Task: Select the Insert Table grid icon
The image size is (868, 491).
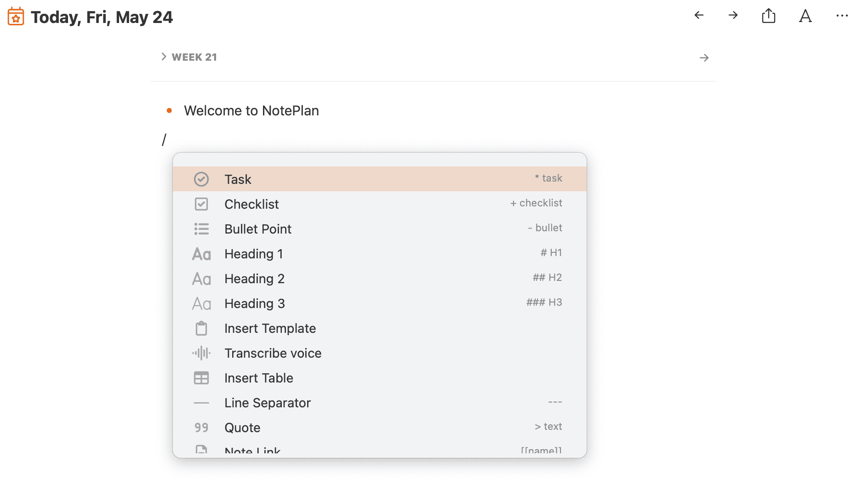Action: click(201, 377)
